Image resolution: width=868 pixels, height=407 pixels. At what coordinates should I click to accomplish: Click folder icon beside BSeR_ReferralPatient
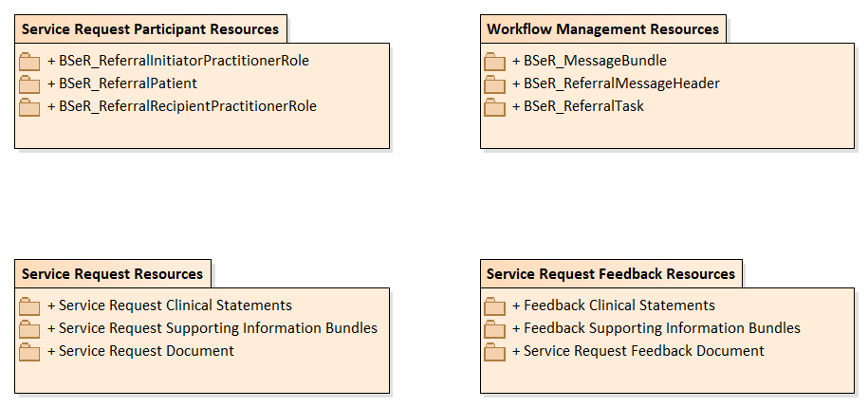(x=29, y=84)
